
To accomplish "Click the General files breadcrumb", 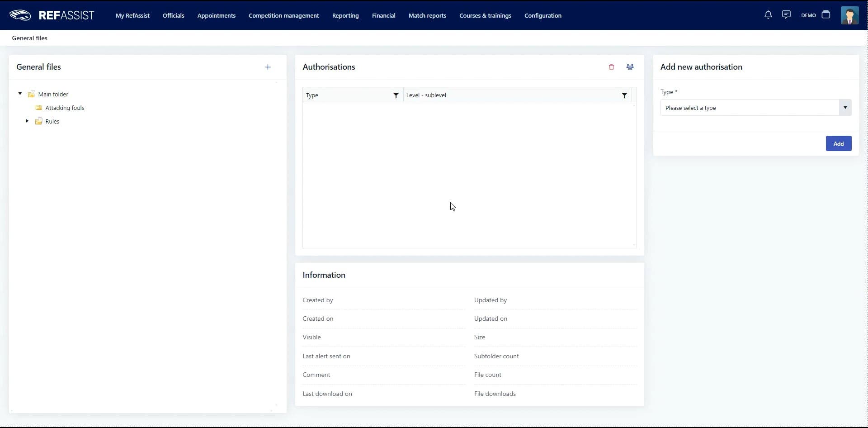I will coord(29,38).
